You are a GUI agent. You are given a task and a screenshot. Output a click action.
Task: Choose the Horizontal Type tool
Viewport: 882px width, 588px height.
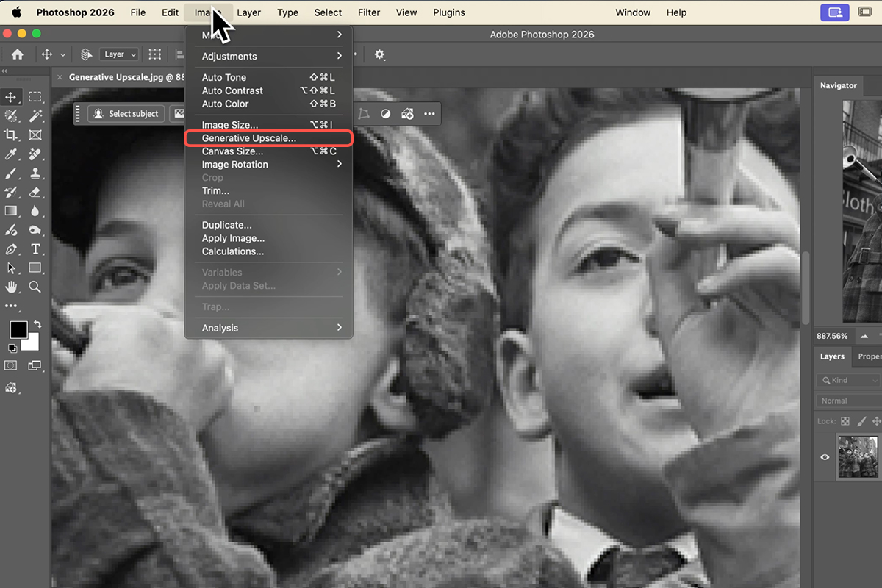click(x=35, y=249)
